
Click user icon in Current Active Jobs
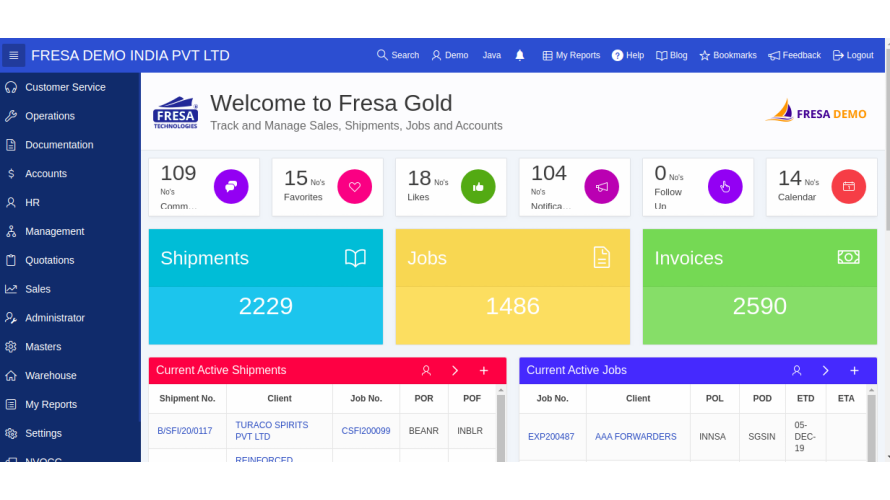coord(797,371)
